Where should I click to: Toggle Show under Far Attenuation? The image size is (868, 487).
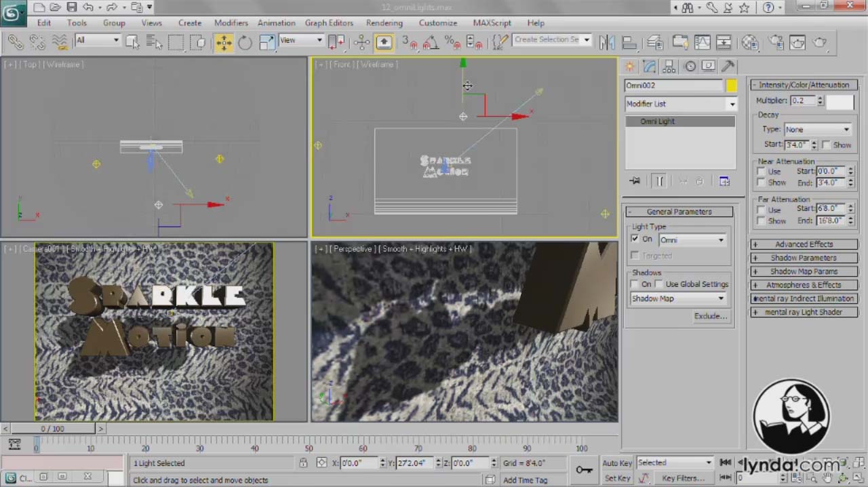[760, 220]
